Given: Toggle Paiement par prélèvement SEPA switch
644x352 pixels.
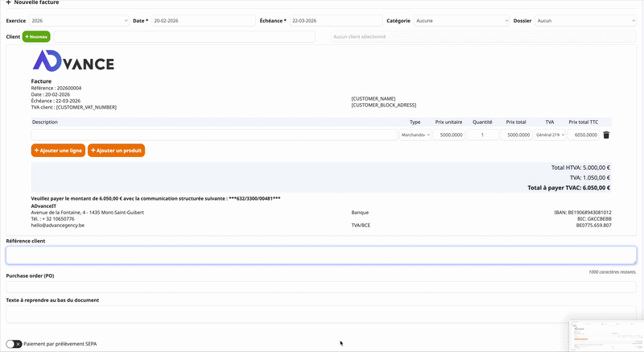Looking at the screenshot, I should coord(14,344).
